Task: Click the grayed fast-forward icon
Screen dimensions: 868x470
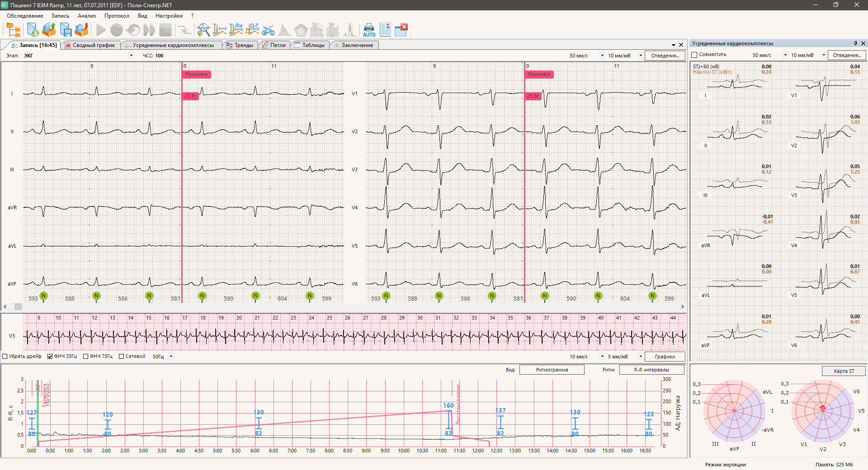Action: tap(149, 30)
